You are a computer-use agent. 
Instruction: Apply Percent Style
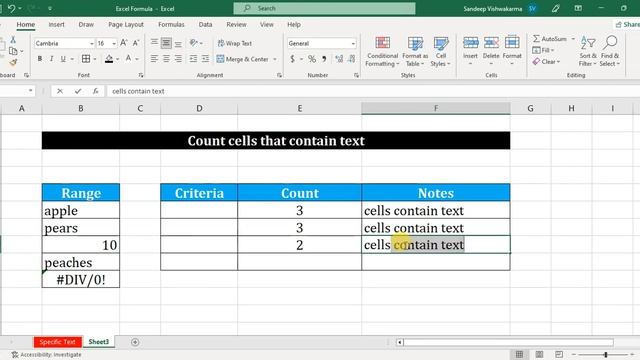(x=312, y=59)
